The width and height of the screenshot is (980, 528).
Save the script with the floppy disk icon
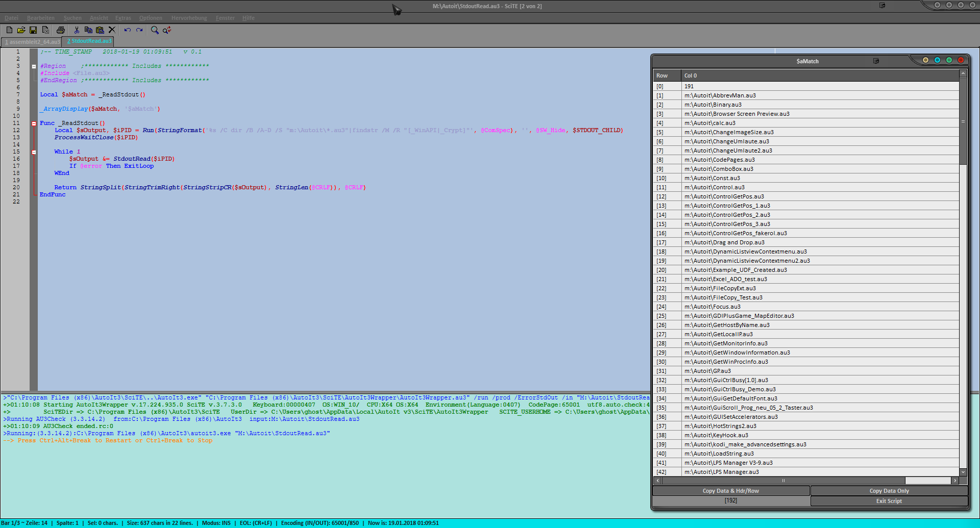[x=33, y=30]
